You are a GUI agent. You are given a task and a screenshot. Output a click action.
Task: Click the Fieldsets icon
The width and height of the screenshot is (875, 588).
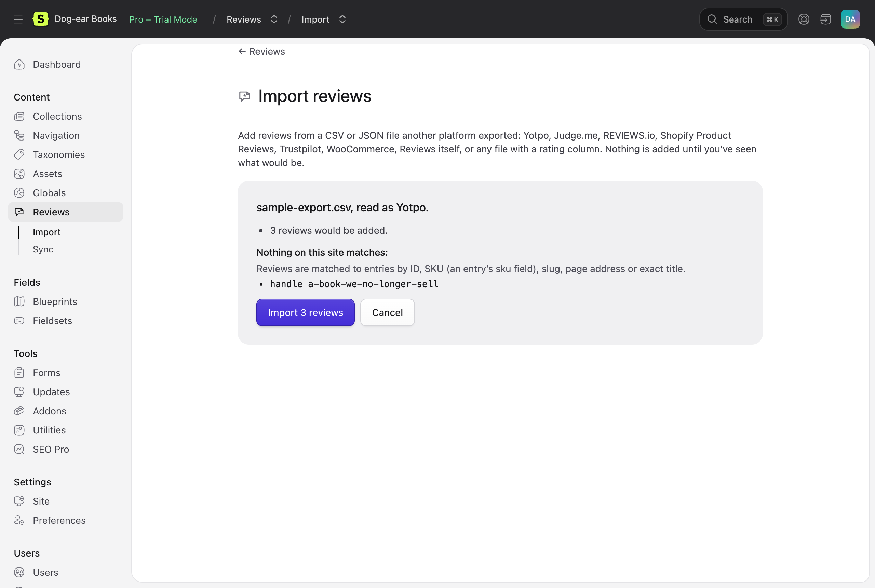(19, 321)
